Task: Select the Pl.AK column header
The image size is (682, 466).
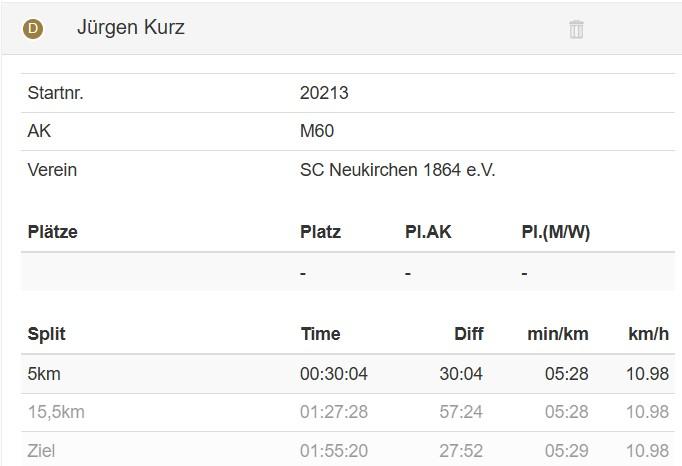Action: click(428, 232)
